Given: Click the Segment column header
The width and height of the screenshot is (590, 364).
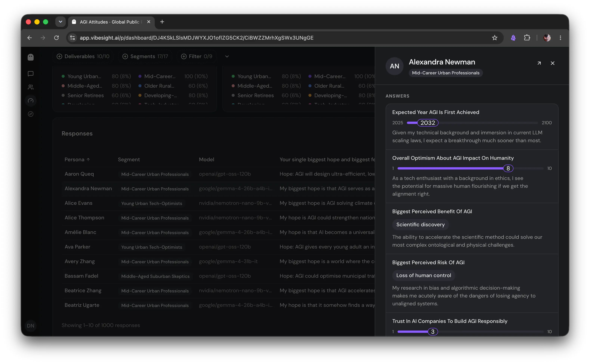Looking at the screenshot, I should click(129, 159).
